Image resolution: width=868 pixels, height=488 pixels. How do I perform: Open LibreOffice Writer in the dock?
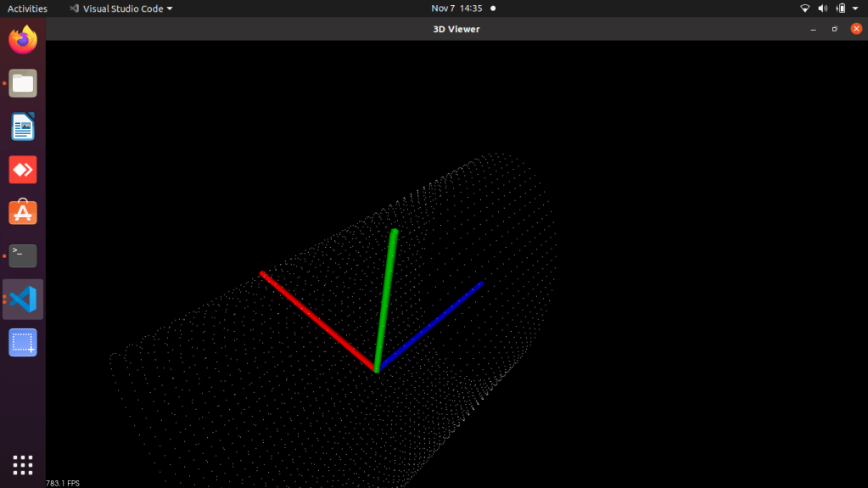pos(23,126)
